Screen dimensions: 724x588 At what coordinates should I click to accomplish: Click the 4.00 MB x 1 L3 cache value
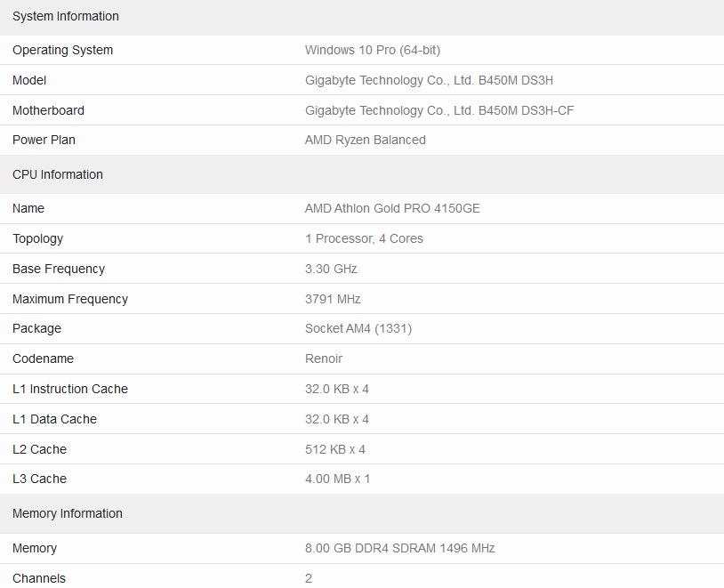[x=337, y=479]
